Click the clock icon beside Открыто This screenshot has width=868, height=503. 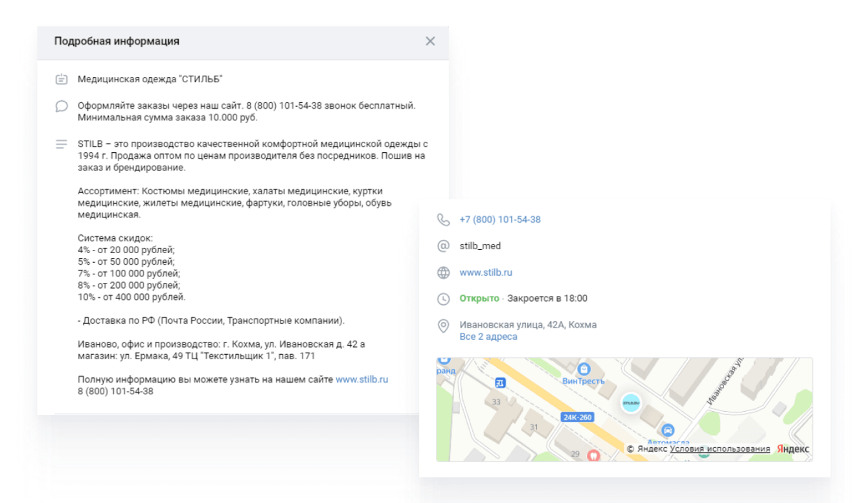(x=444, y=298)
